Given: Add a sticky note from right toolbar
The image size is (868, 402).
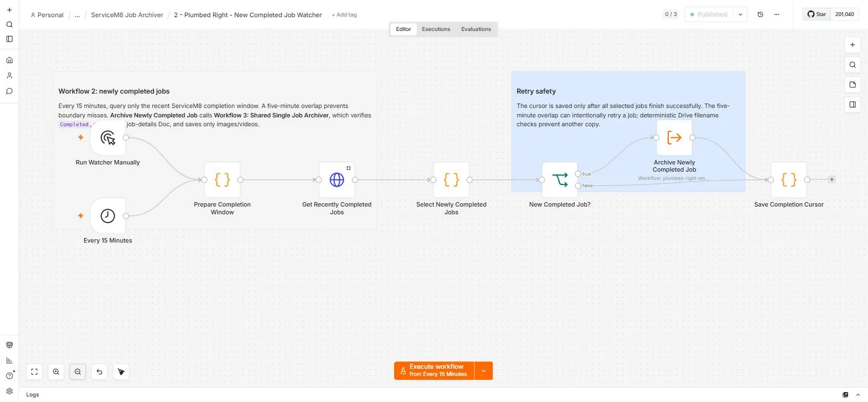Looking at the screenshot, I should tap(852, 85).
